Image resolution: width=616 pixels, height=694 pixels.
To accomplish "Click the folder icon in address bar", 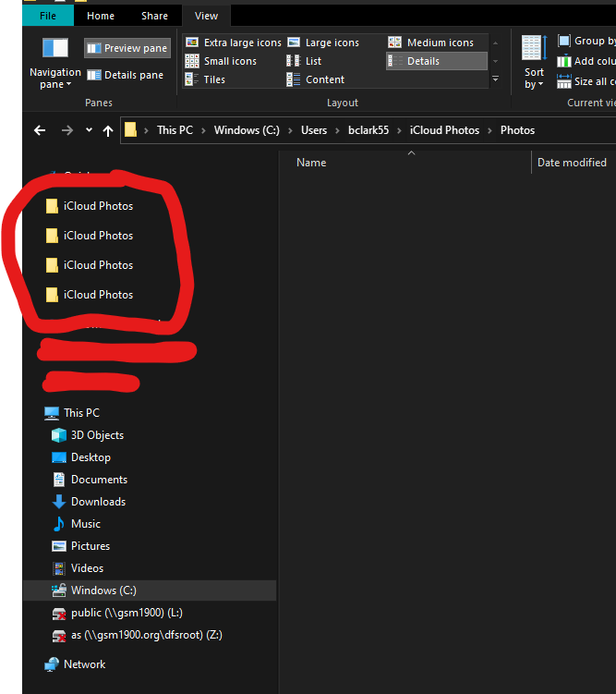I will tap(130, 130).
